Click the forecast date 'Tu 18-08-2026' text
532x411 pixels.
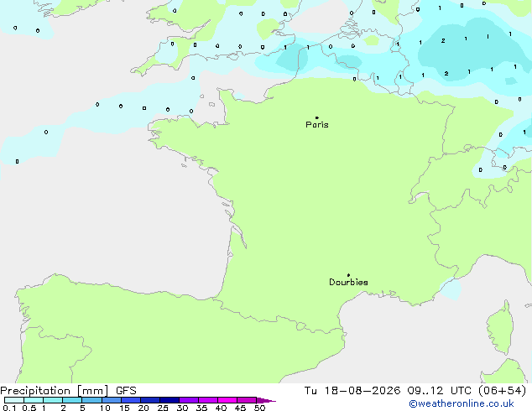[x=352, y=391]
